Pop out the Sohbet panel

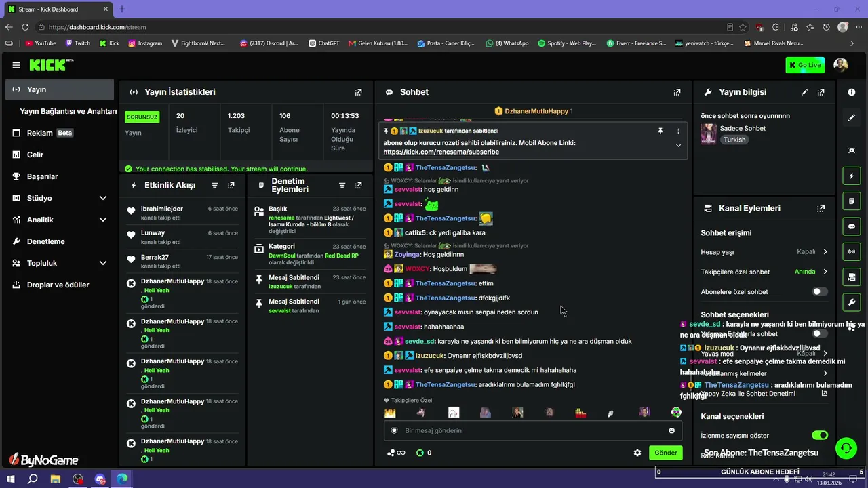[677, 92]
